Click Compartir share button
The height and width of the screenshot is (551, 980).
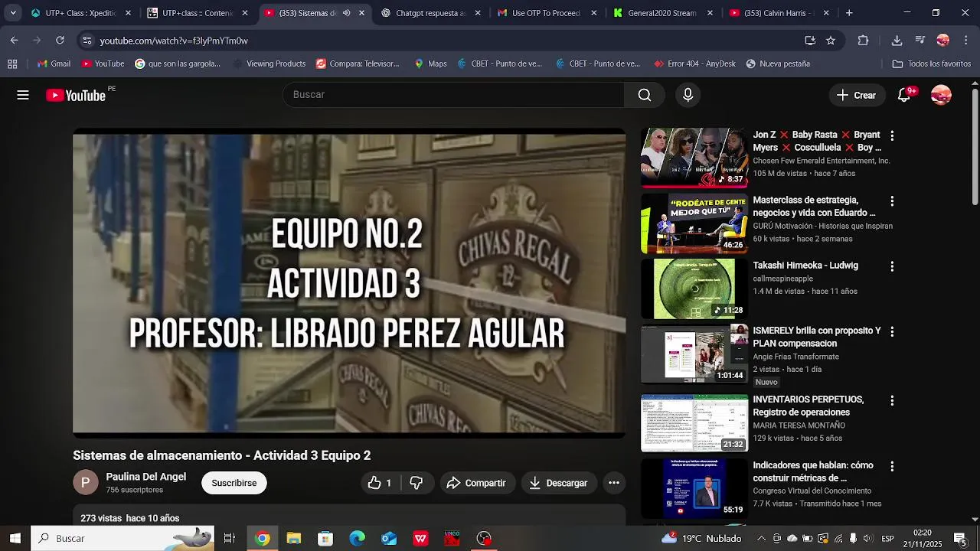(x=476, y=483)
